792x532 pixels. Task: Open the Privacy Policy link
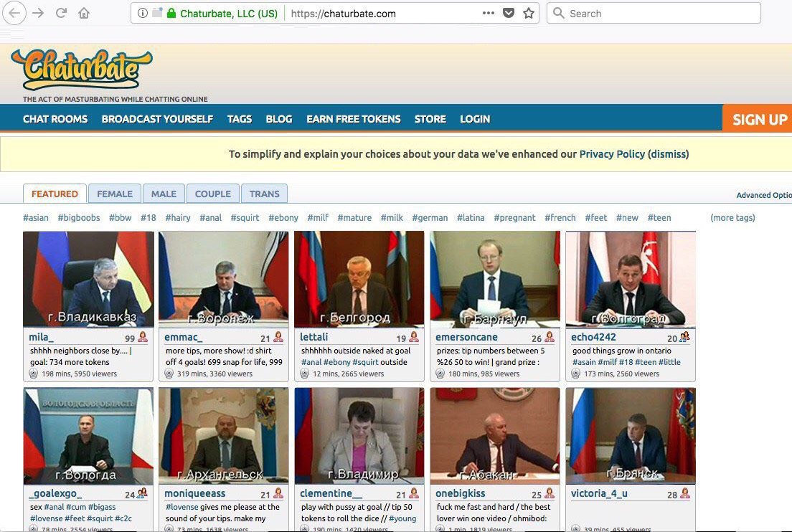point(612,154)
